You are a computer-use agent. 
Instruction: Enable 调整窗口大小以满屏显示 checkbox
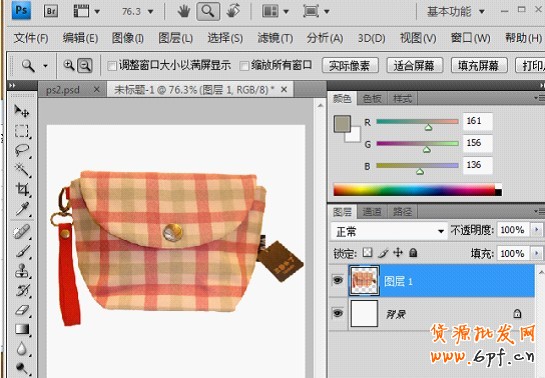click(x=112, y=66)
